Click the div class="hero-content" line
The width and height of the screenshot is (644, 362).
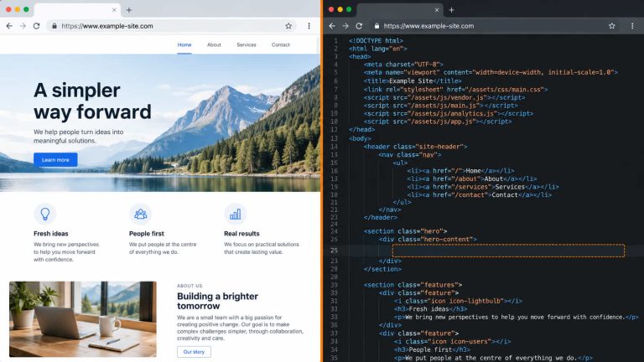coord(428,240)
